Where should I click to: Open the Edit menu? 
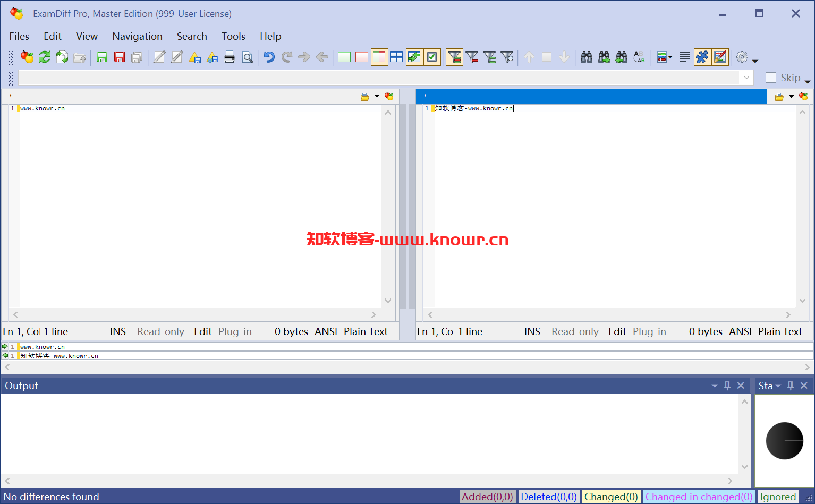click(x=53, y=36)
